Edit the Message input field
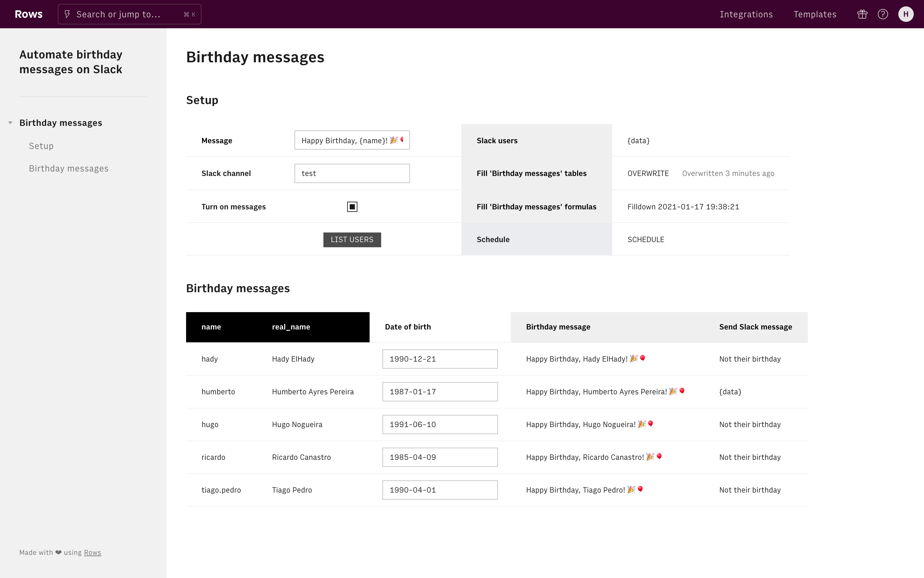The height and width of the screenshot is (578, 924). pyautogui.click(x=352, y=140)
